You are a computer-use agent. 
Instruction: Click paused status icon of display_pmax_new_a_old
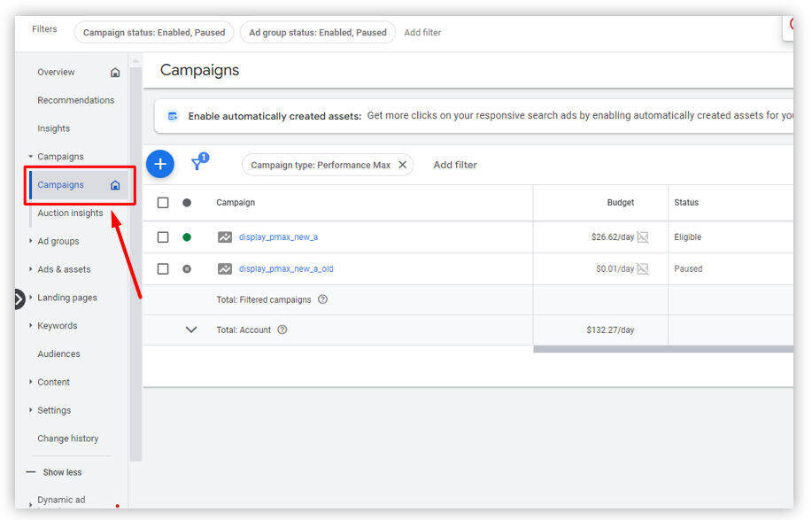pyautogui.click(x=187, y=268)
